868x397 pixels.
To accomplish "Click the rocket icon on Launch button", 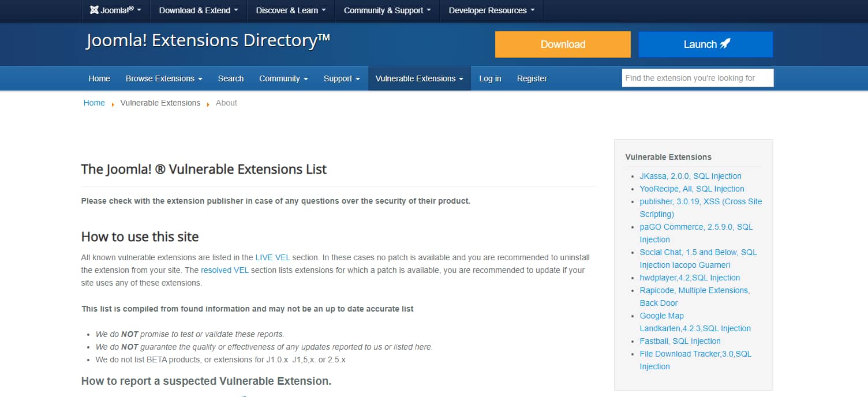I will pos(725,44).
